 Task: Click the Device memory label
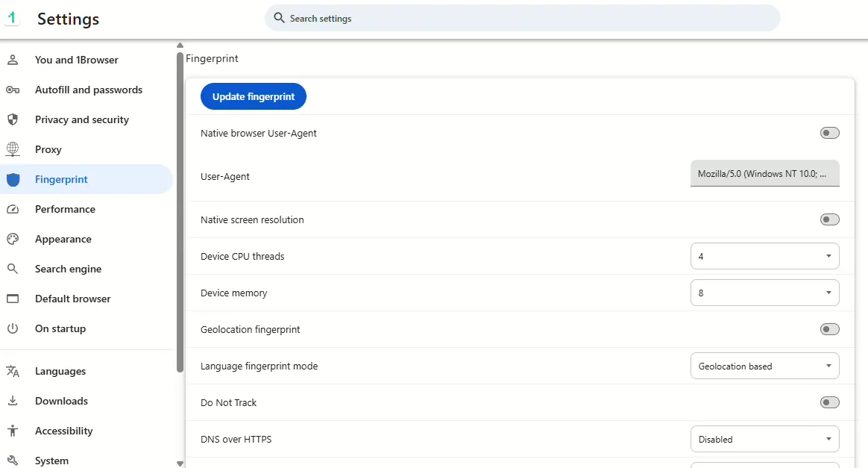tap(233, 293)
